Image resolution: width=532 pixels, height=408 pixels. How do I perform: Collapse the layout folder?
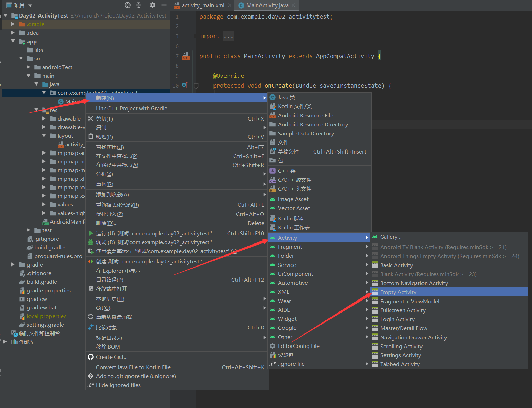tap(44, 136)
